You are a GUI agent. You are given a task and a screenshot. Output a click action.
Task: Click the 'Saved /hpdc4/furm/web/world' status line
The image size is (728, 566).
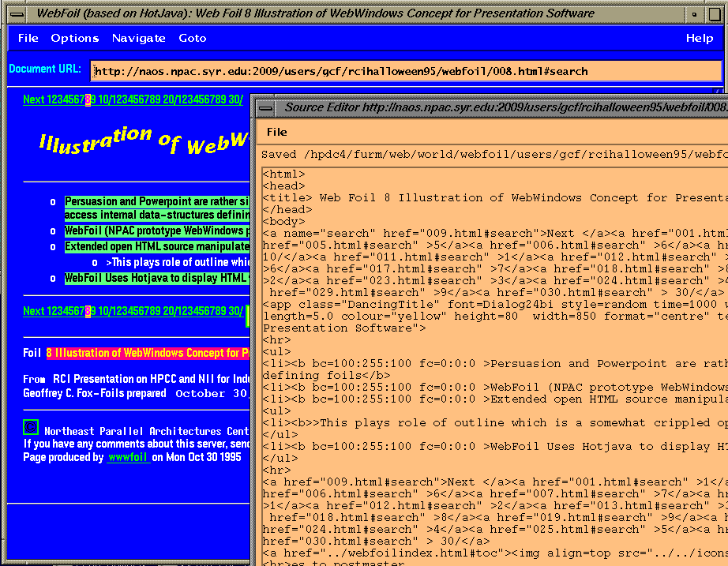coord(494,155)
